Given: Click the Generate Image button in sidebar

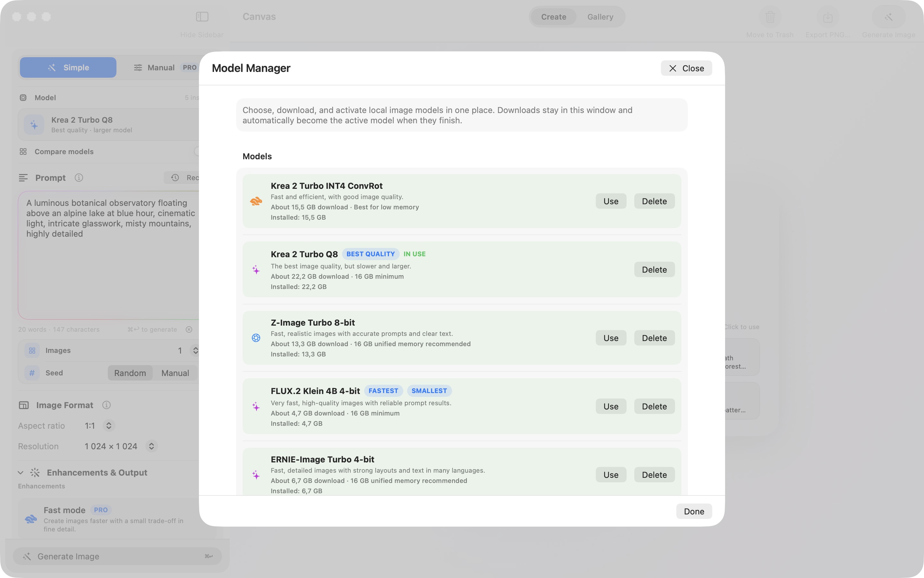Looking at the screenshot, I should coord(117,556).
